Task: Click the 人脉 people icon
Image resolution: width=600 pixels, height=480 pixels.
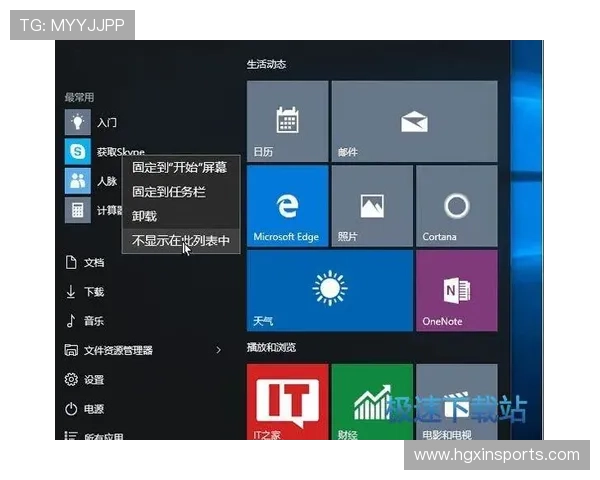Action: tap(77, 181)
